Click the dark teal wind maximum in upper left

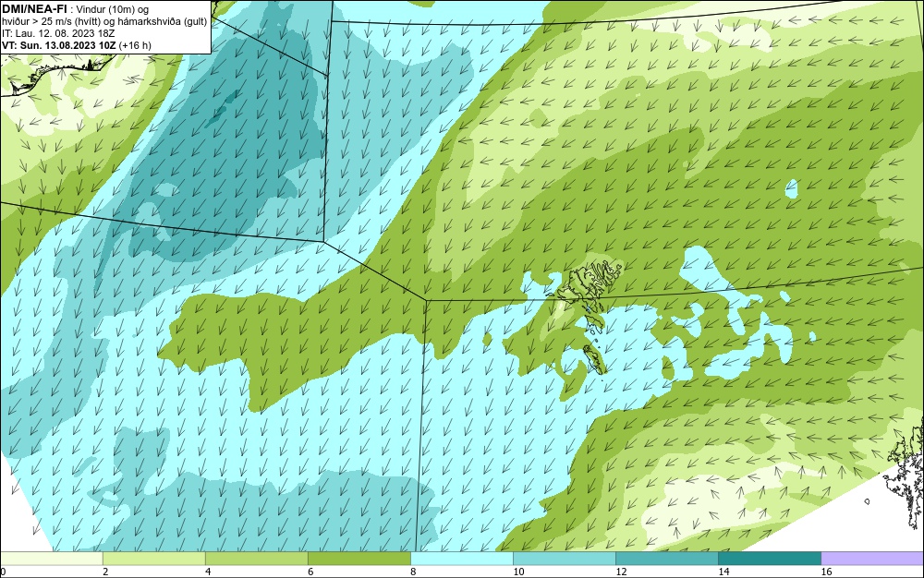pos(224,107)
